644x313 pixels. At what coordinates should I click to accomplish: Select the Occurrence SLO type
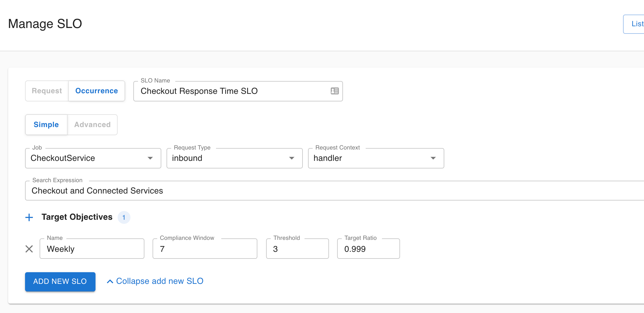pyautogui.click(x=96, y=91)
